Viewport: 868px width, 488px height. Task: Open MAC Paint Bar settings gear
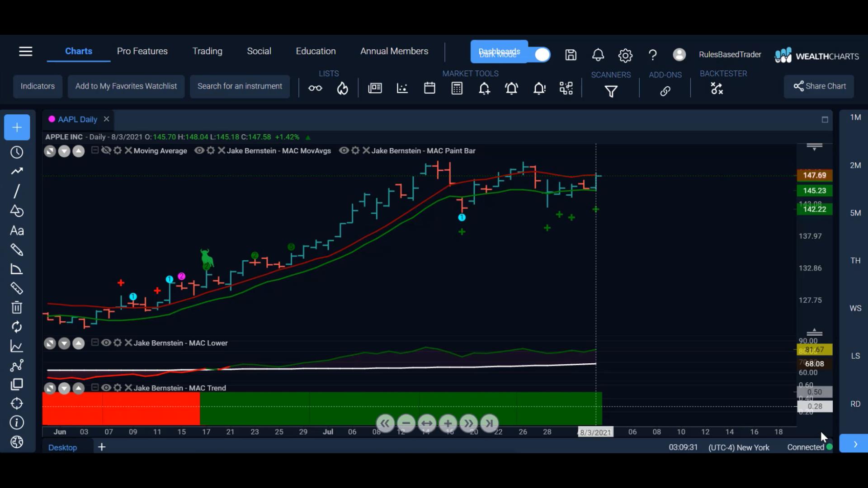point(355,150)
